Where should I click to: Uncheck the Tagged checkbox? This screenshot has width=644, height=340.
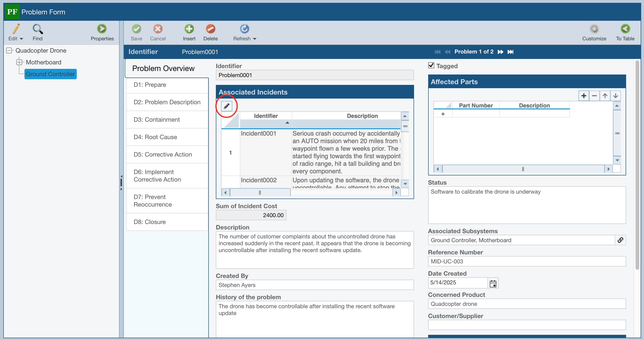click(x=431, y=66)
